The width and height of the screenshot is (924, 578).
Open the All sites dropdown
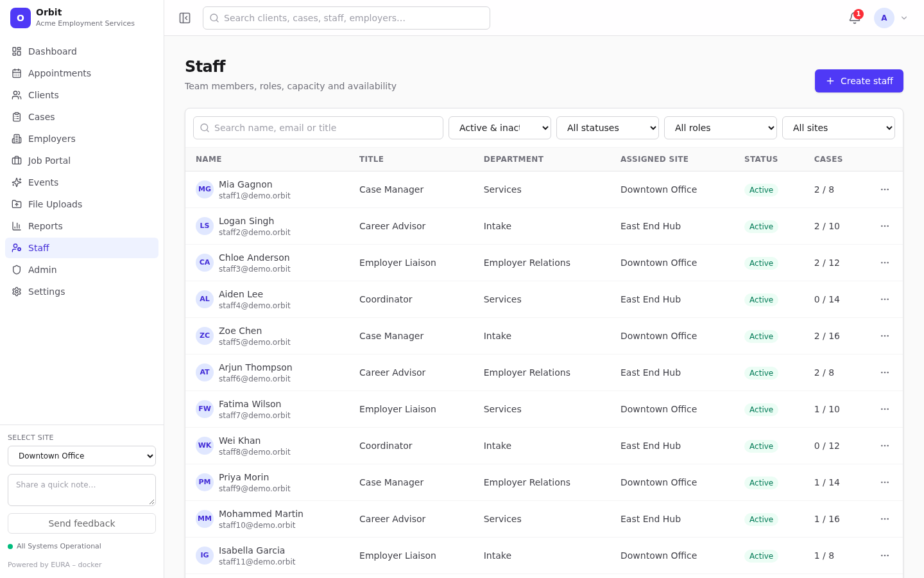pyautogui.click(x=839, y=128)
